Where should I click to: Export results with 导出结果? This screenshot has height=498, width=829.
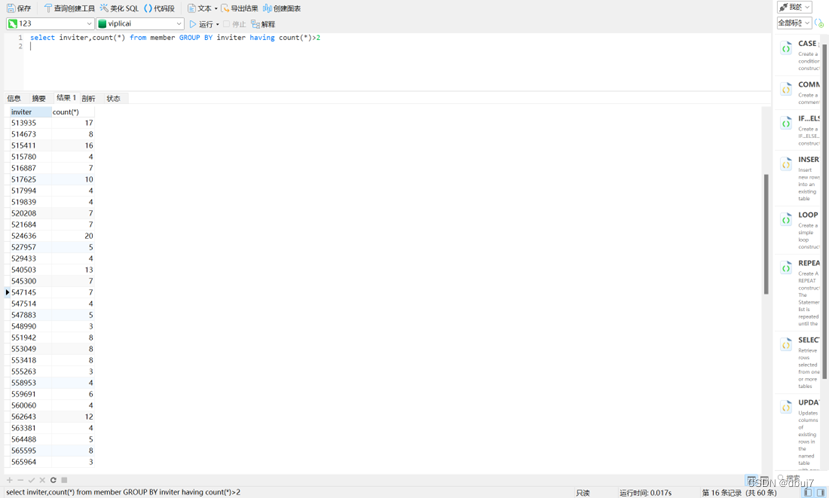pyautogui.click(x=240, y=8)
